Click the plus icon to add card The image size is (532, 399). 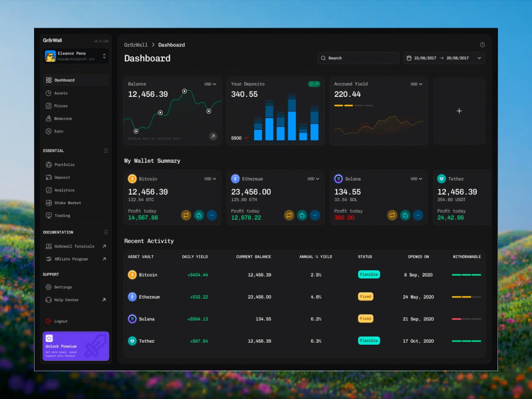(x=459, y=111)
